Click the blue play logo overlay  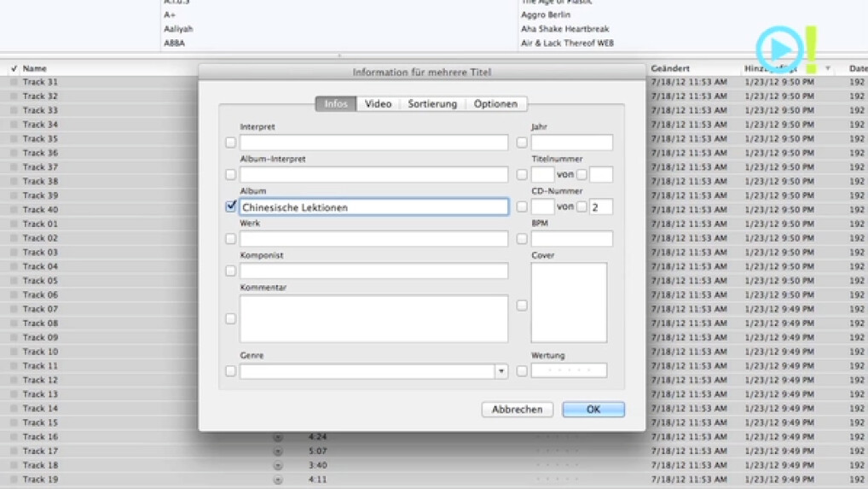(x=778, y=48)
